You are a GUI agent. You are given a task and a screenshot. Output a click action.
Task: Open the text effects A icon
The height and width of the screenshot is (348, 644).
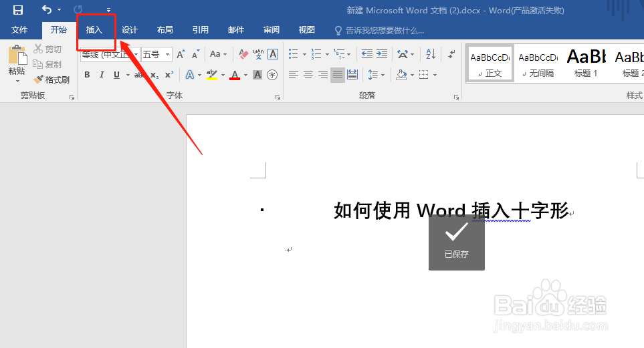pyautogui.click(x=189, y=75)
